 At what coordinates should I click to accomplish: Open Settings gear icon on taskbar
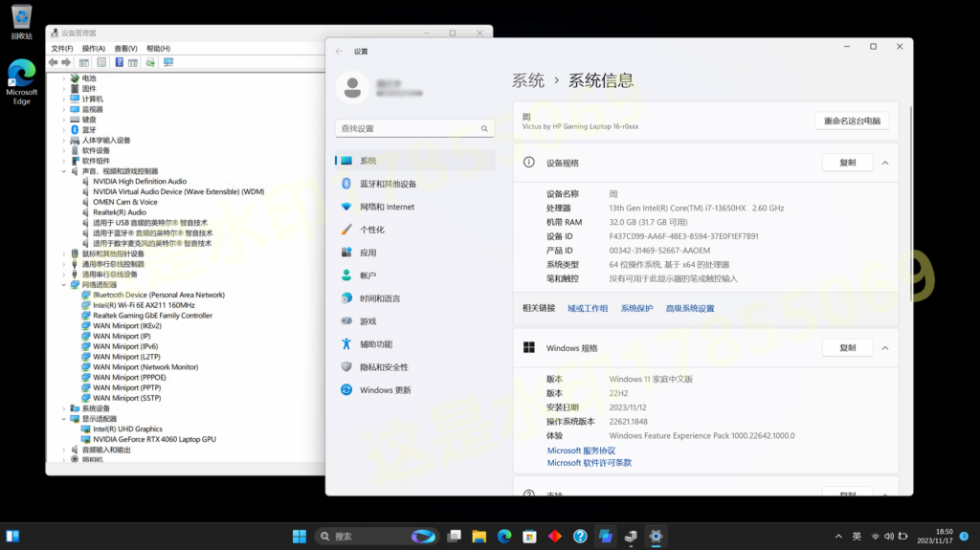click(x=656, y=537)
